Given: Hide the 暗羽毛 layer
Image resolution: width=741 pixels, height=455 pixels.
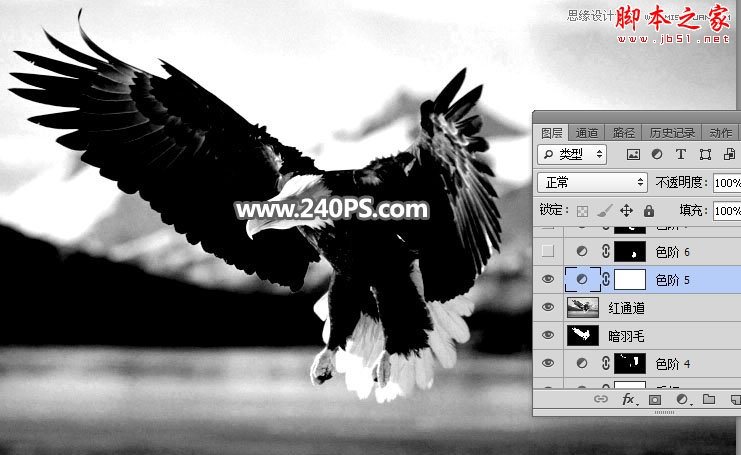Looking at the screenshot, I should coord(548,335).
